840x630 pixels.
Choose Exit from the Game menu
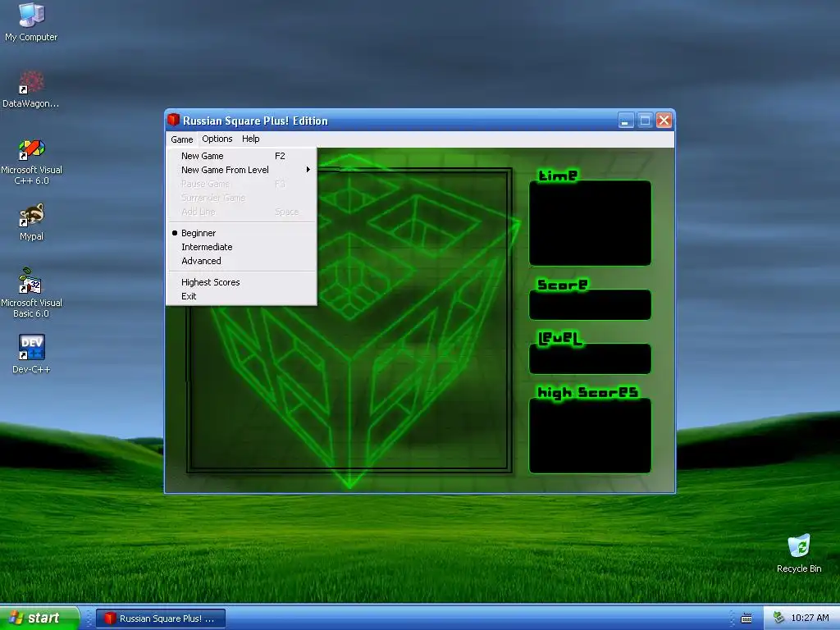click(x=242, y=296)
